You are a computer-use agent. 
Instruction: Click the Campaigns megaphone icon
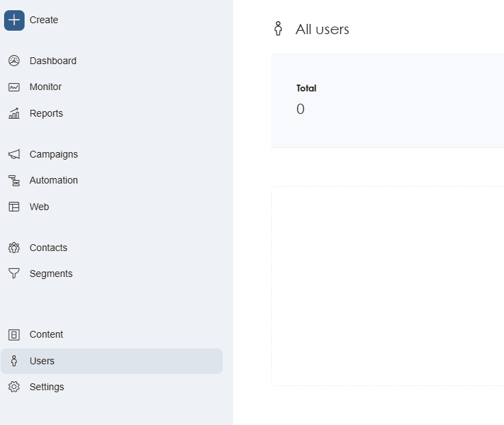14,154
